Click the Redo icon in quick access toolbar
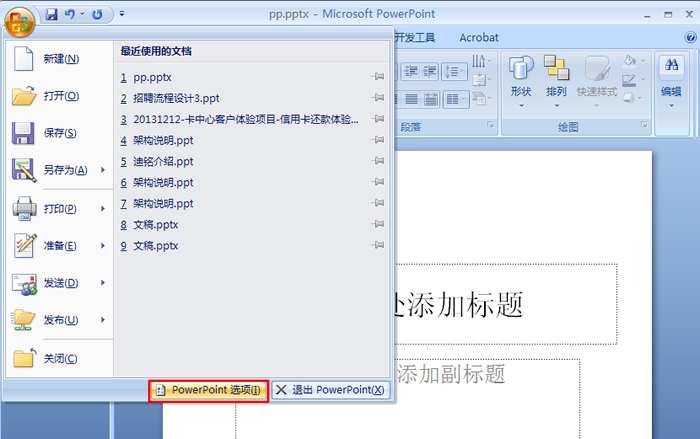The image size is (700, 439). pyautogui.click(x=97, y=14)
